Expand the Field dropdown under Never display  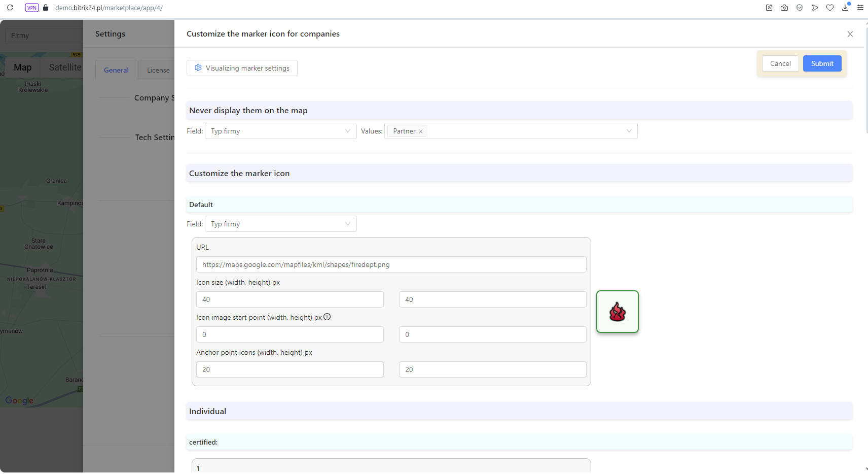(281, 131)
